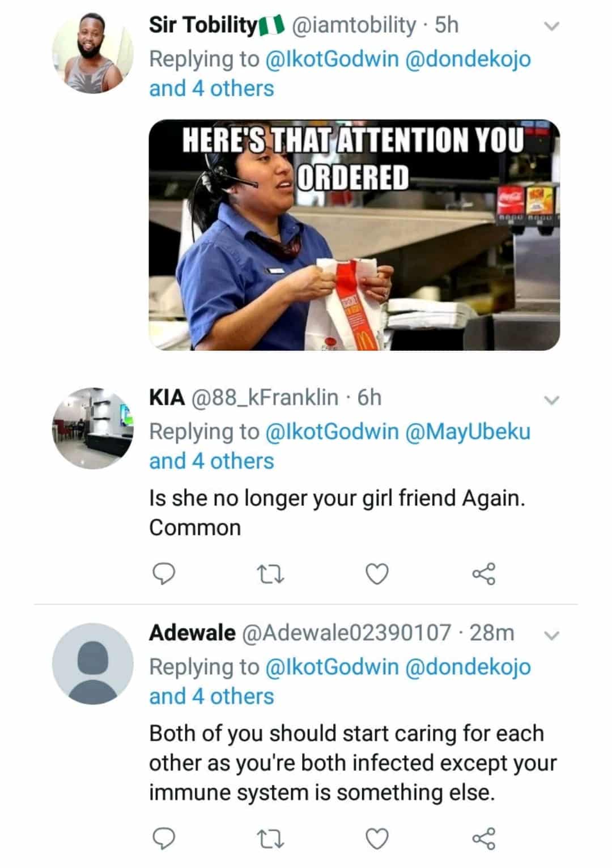
Task: Open Sir Tobility tweet options chevron
Action: 551,26
